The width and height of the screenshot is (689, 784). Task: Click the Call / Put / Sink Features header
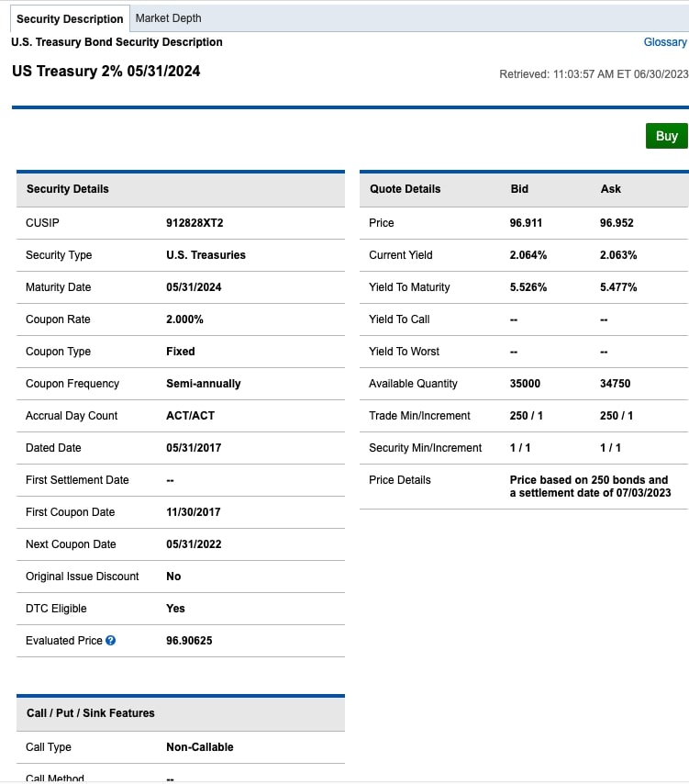point(91,713)
